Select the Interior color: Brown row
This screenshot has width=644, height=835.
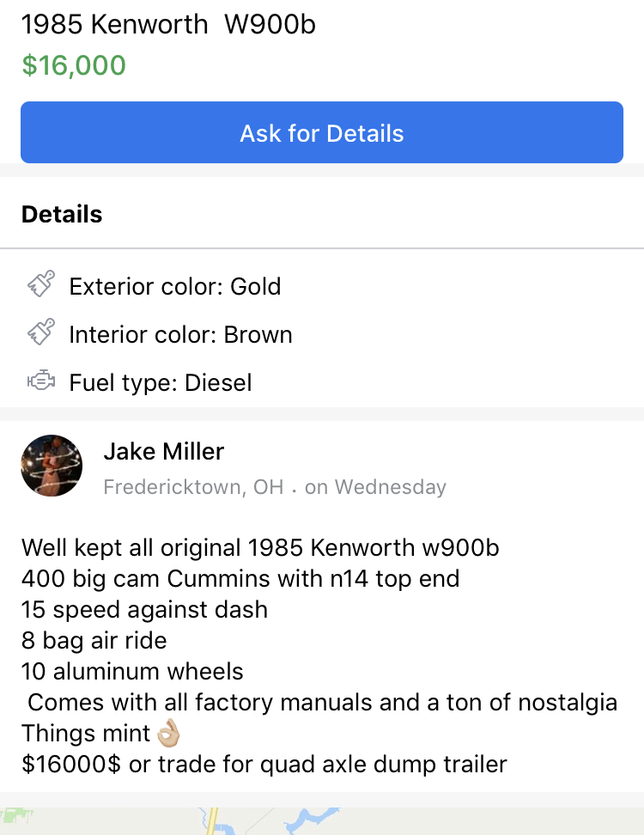(x=180, y=334)
